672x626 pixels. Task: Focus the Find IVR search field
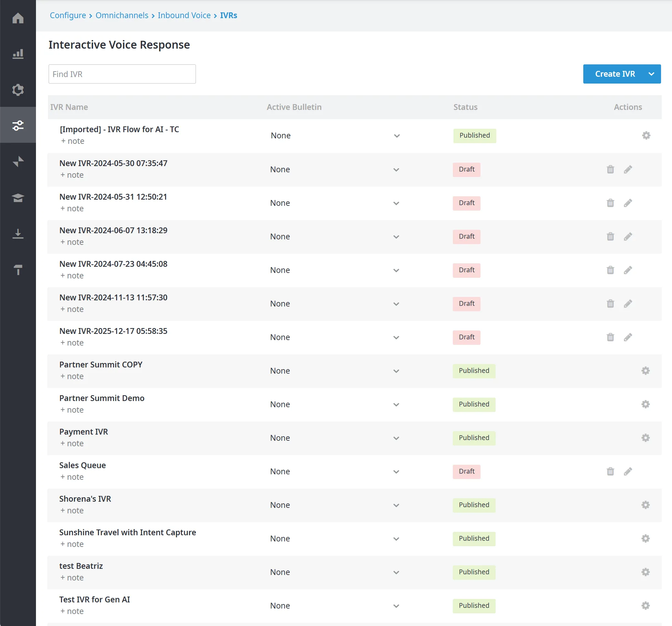coord(122,74)
